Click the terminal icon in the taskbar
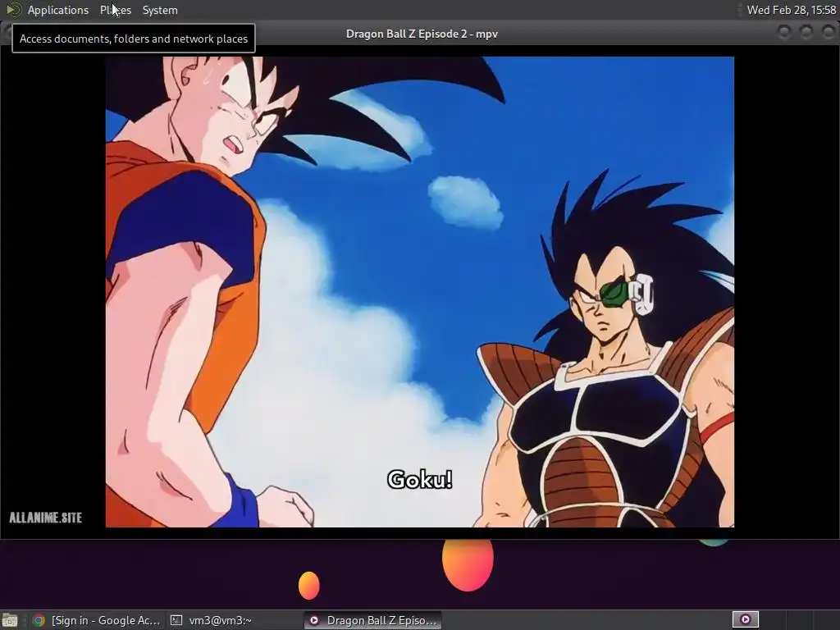 pos(176,620)
